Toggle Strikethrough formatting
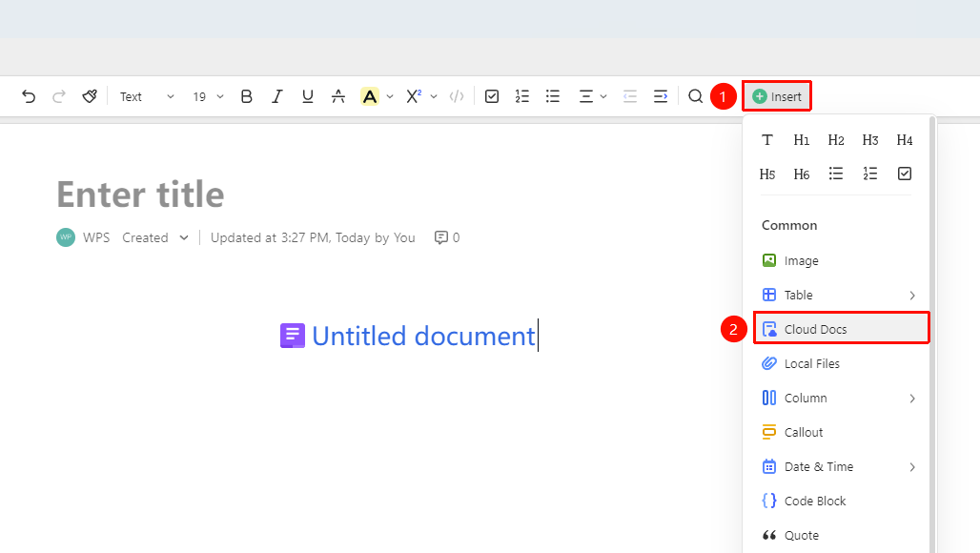The width and height of the screenshot is (980, 553). pyautogui.click(x=338, y=96)
